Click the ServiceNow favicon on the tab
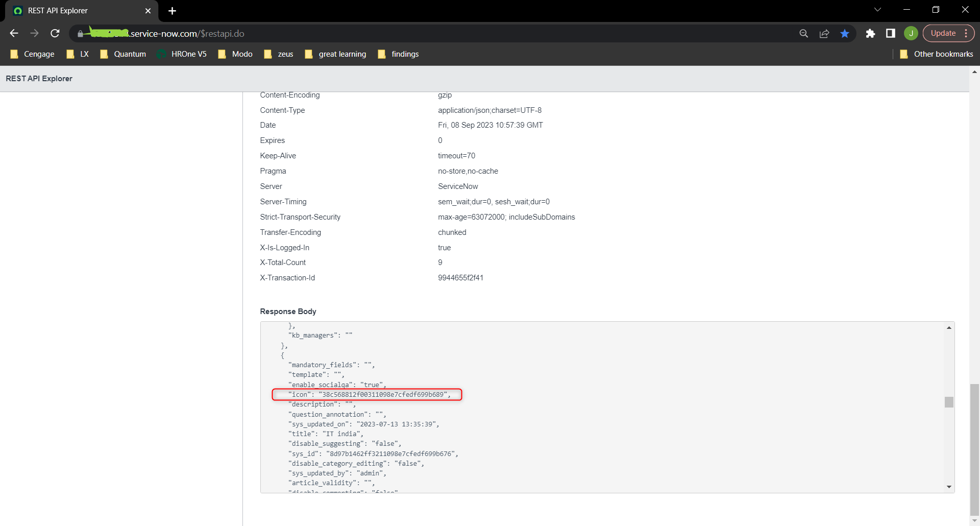The height and width of the screenshot is (526, 980). coord(18,10)
